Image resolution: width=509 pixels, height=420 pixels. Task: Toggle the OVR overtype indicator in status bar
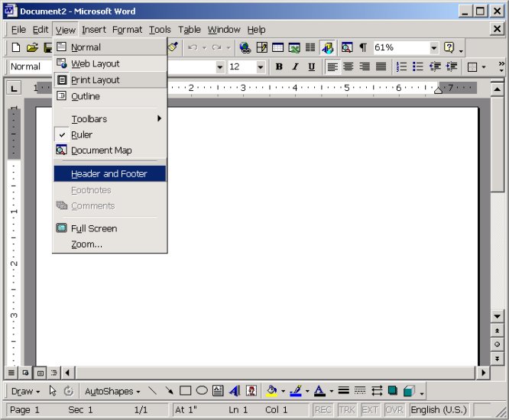(394, 410)
